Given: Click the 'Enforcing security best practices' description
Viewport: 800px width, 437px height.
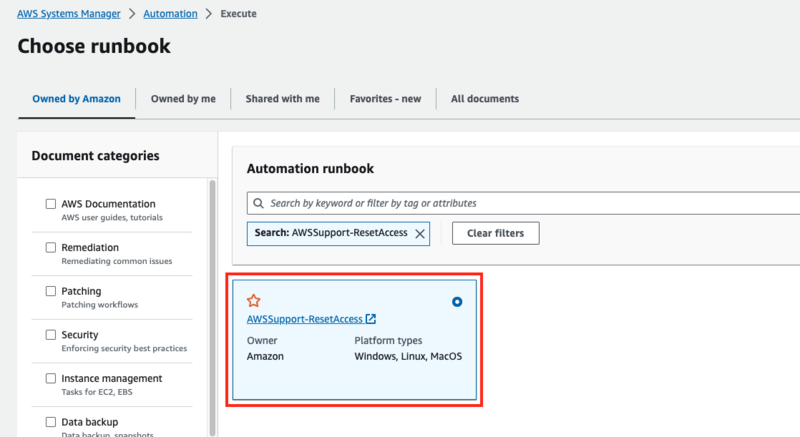Looking at the screenshot, I should (124, 348).
